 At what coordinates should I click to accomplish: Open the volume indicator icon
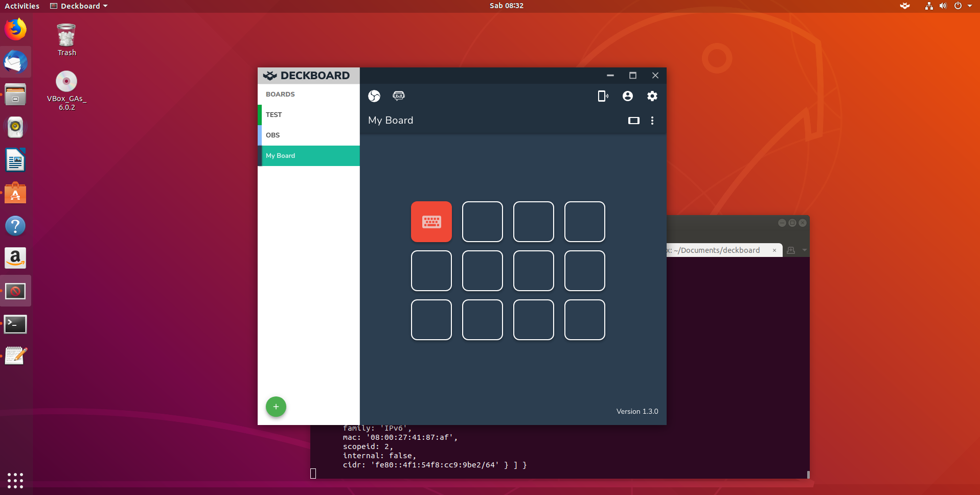943,6
